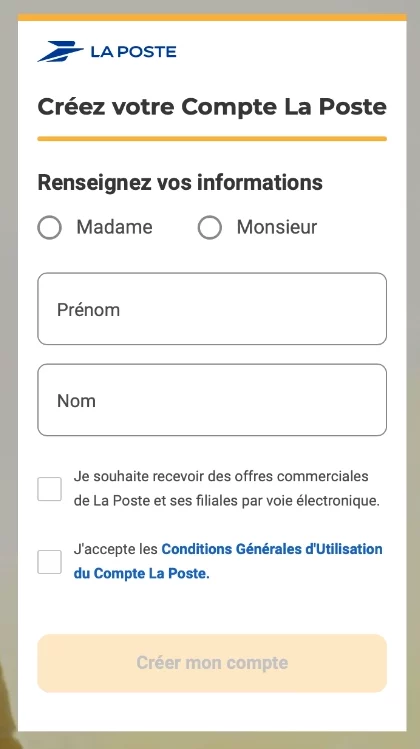Focus the Nom input field
The width and height of the screenshot is (420, 749).
click(x=212, y=400)
